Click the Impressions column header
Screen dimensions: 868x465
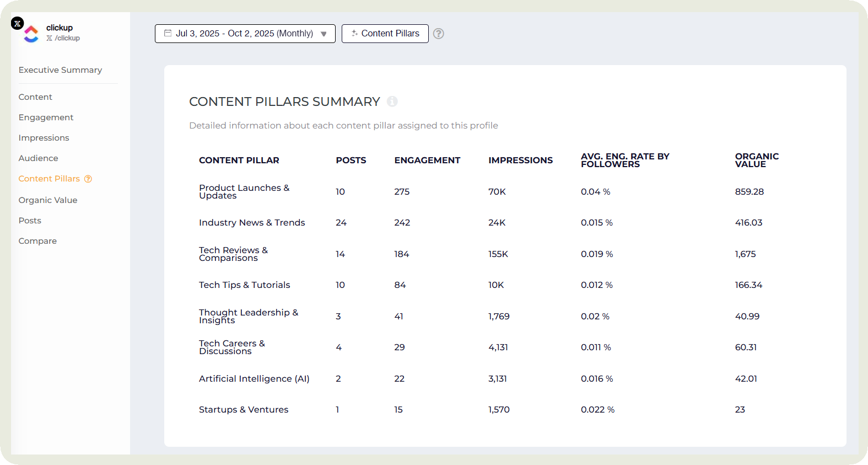[520, 161]
